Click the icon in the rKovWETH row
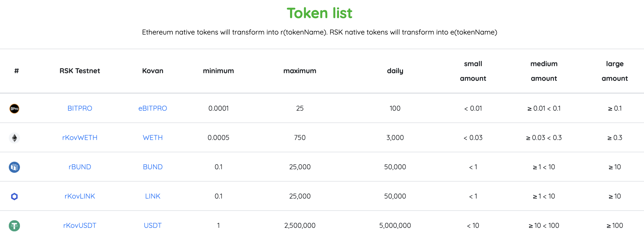The image size is (644, 239). click(x=14, y=138)
